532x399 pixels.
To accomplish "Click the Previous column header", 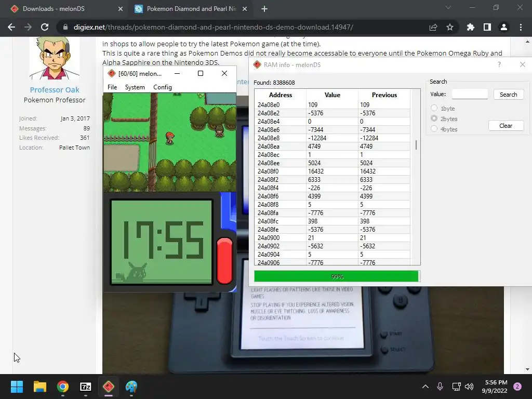I will tap(384, 95).
